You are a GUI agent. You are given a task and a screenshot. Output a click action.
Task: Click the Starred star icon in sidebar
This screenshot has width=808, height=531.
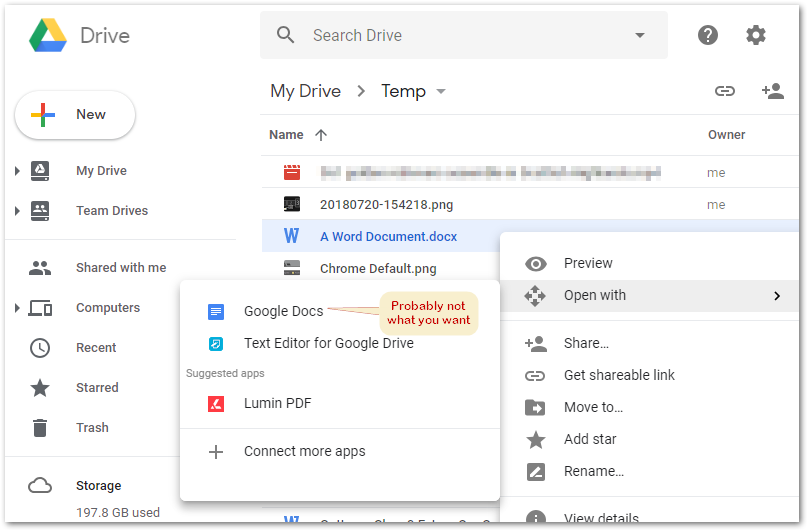click(40, 388)
